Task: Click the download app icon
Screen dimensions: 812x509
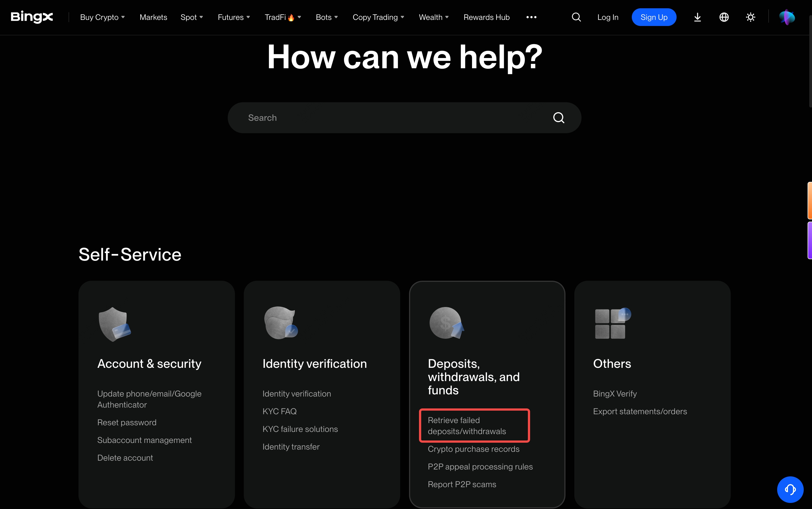Action: point(698,17)
